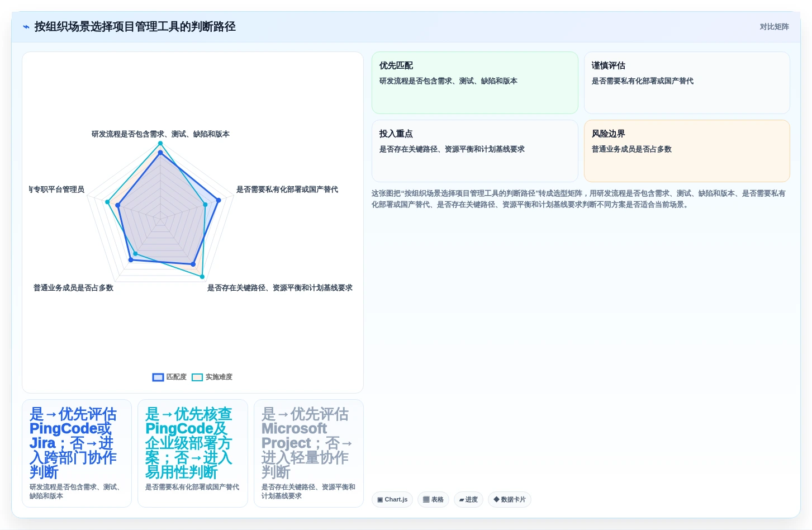This screenshot has height=530, width=812.
Task: Click the cut-off radar axis label 专职平台管理员
Action: coord(56,190)
